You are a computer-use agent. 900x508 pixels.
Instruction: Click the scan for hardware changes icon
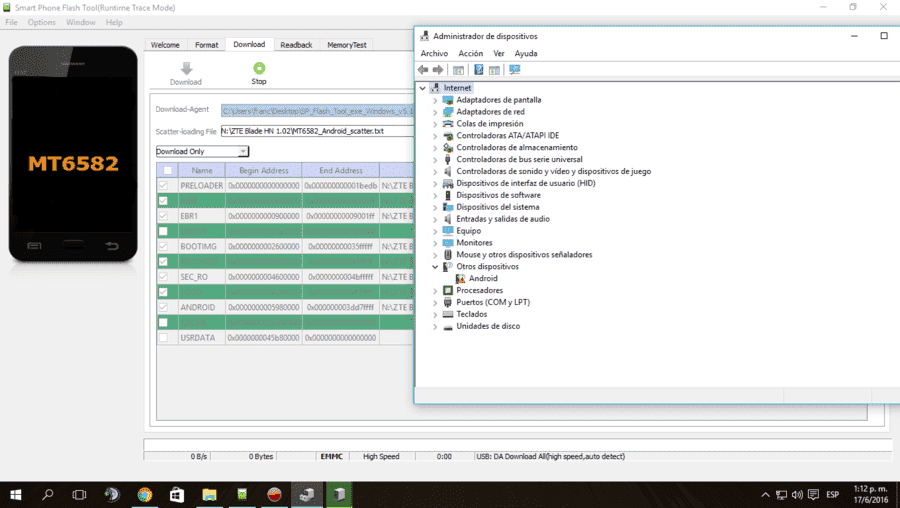click(x=514, y=69)
